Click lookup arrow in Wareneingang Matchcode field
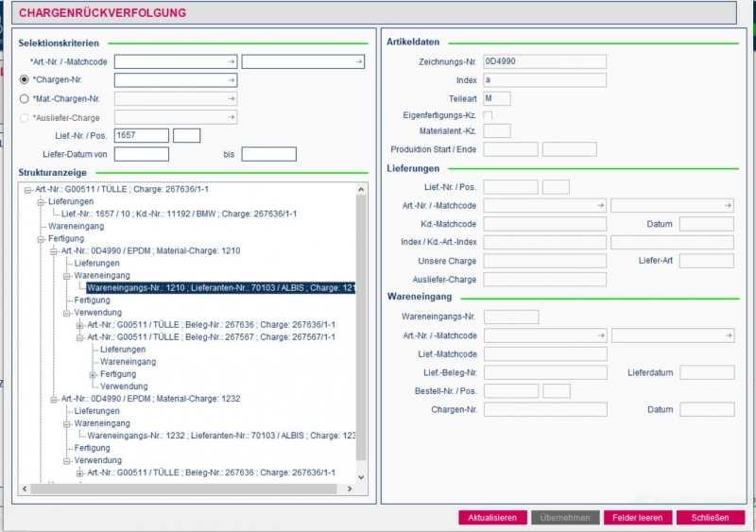 [728, 335]
